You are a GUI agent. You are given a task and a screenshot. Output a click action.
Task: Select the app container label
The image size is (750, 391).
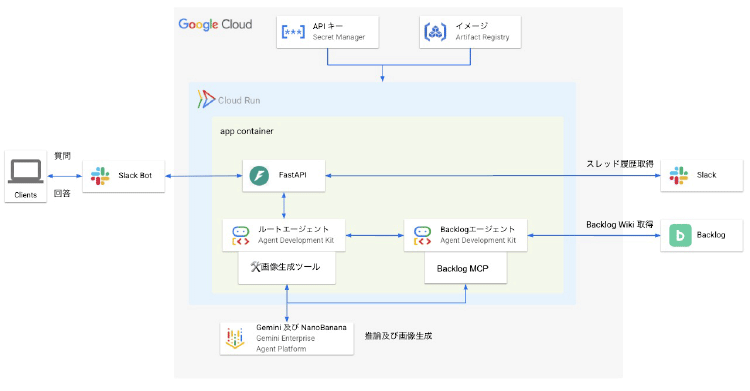click(x=247, y=131)
